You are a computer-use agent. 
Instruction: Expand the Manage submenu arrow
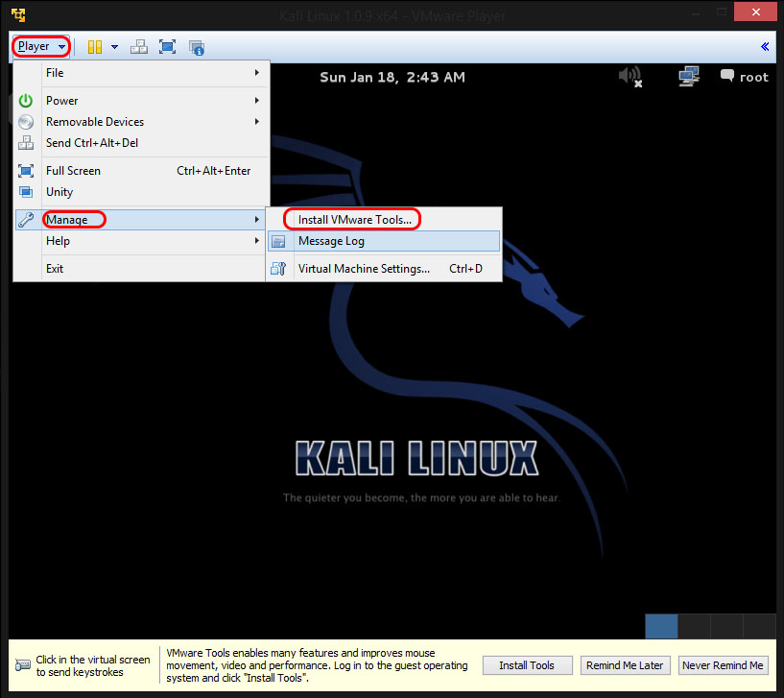coord(257,220)
